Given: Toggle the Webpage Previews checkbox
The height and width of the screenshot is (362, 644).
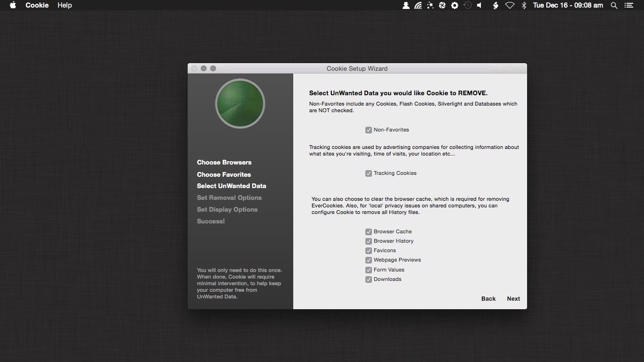Looking at the screenshot, I should pyautogui.click(x=369, y=260).
